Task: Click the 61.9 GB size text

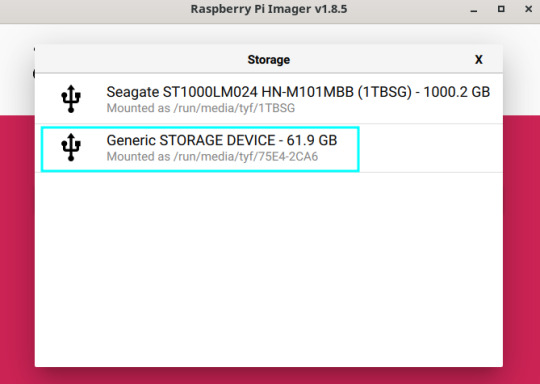Action: (312, 140)
